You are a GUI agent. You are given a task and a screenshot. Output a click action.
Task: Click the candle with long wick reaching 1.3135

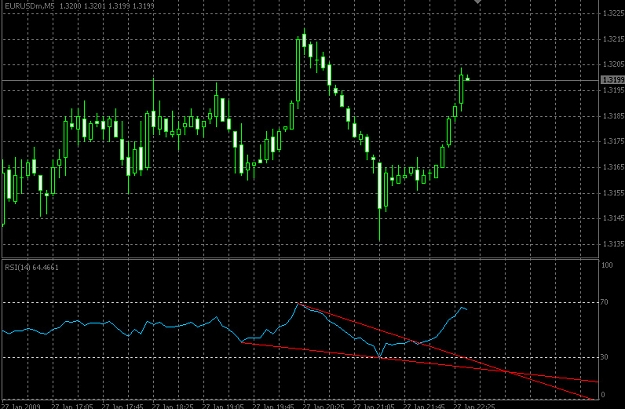(x=379, y=201)
